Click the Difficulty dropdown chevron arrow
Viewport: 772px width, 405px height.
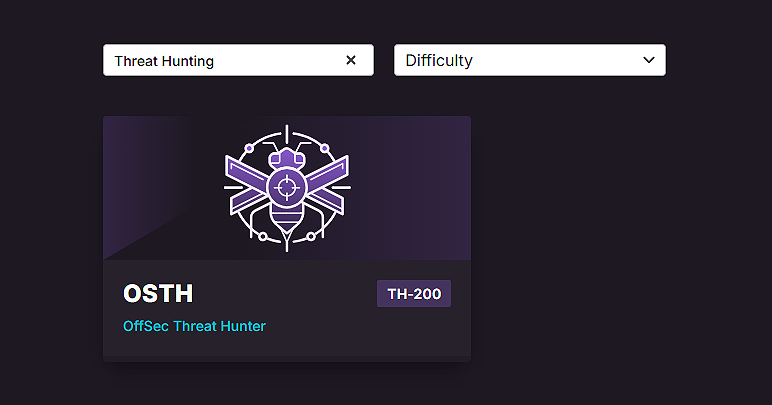[x=646, y=60]
